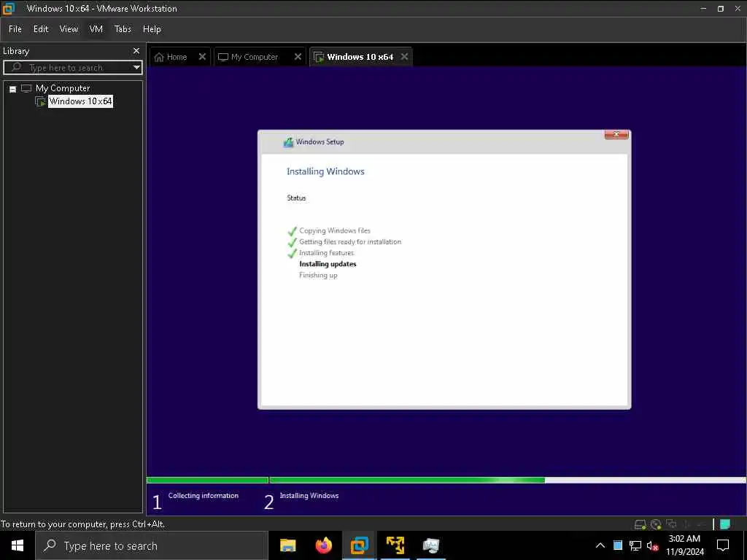Viewport: 747px width, 560px height.
Task: Click the pictures app icon on taskbar
Action: 430,545
